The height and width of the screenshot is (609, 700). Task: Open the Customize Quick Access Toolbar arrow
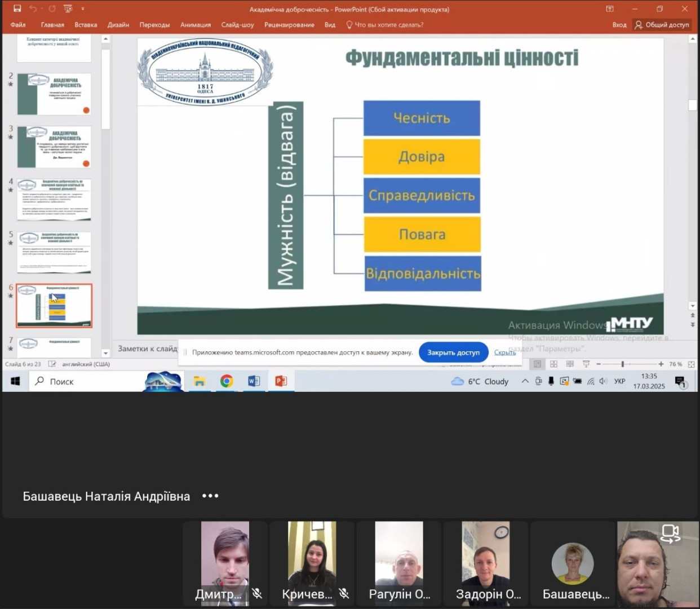click(83, 9)
